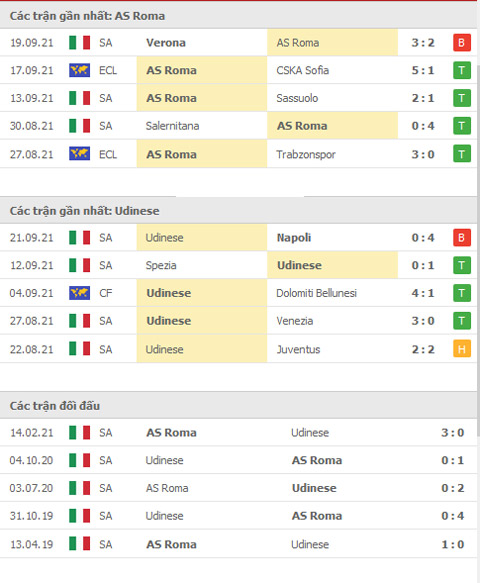Click the 5 : 1 score versus CSKA Sofia

click(x=423, y=70)
